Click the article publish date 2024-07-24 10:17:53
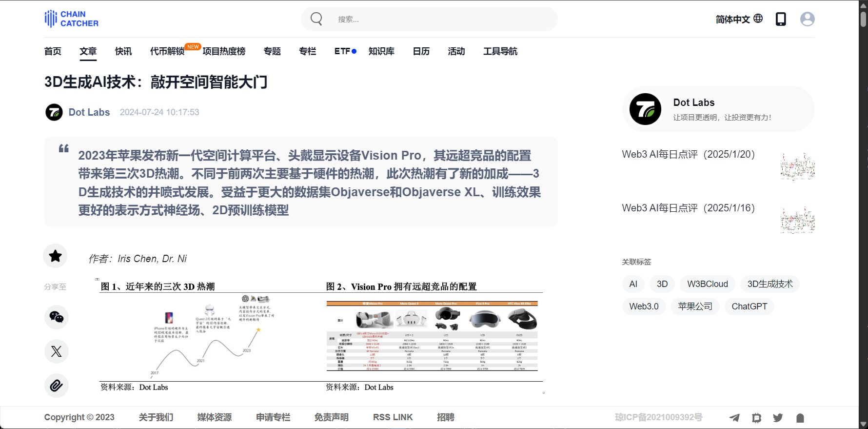The image size is (868, 429). [159, 112]
